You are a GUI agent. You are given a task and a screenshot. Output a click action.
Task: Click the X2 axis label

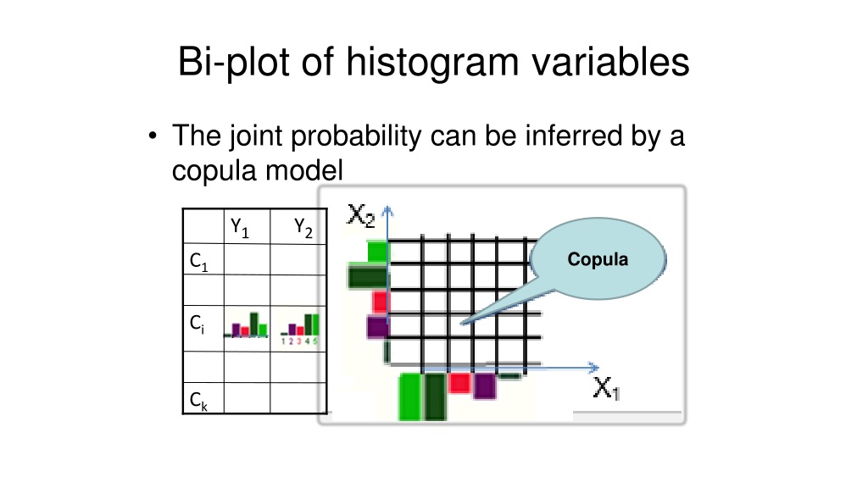(362, 216)
